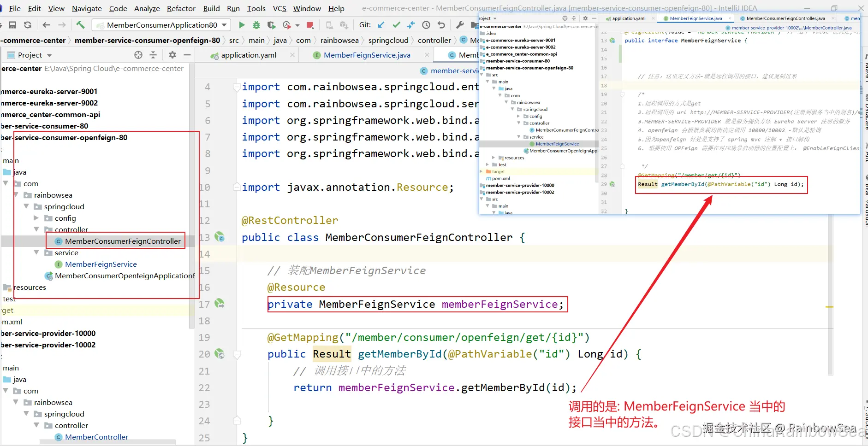Collapse springcloud folder under the openfeign-80 module
868x446 pixels.
point(26,206)
